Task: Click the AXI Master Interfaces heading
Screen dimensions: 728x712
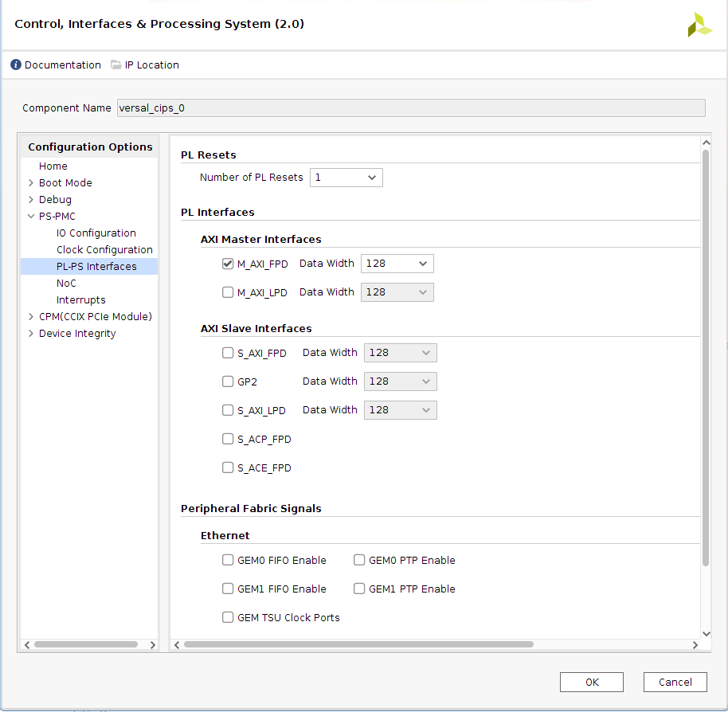Action: (261, 240)
